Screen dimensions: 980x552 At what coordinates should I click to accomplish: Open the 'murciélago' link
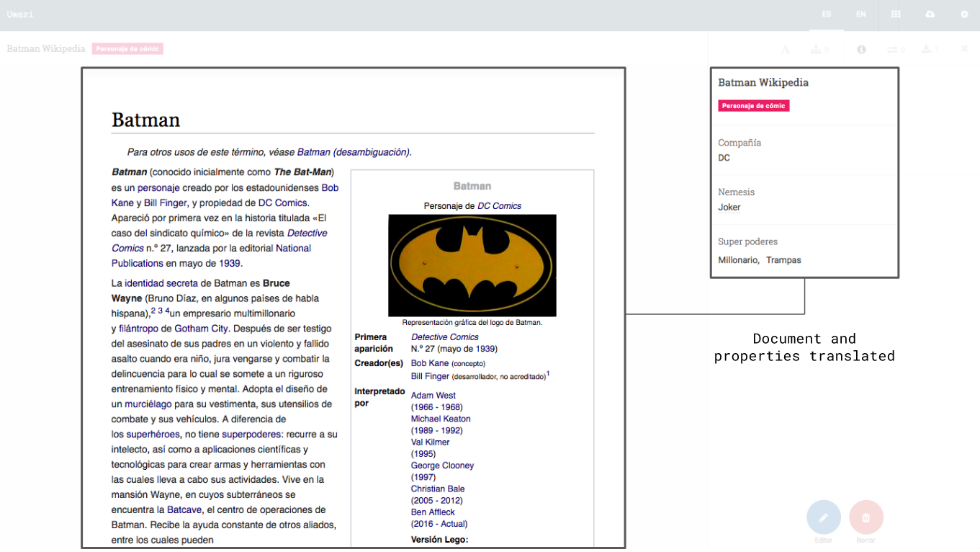pos(149,404)
